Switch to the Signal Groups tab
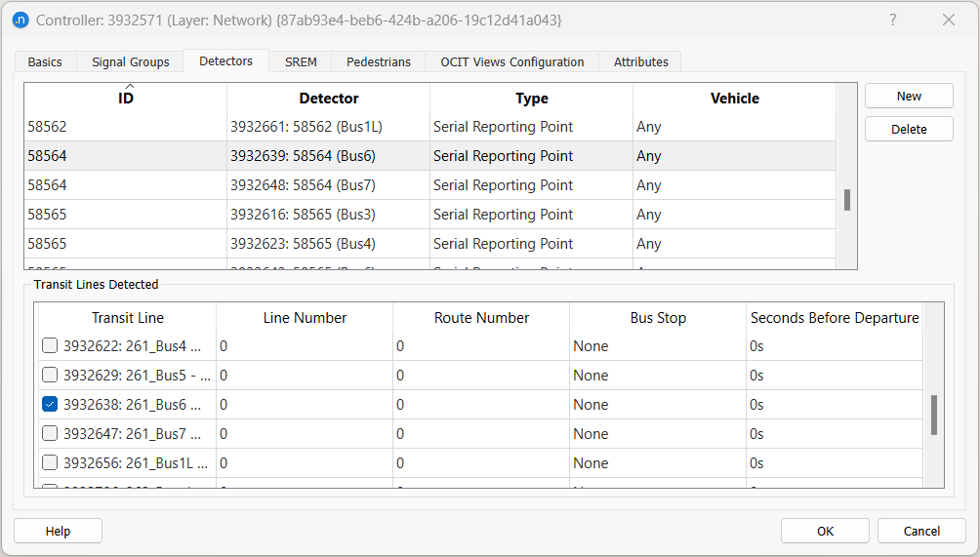Image resolution: width=980 pixels, height=557 pixels. [130, 62]
